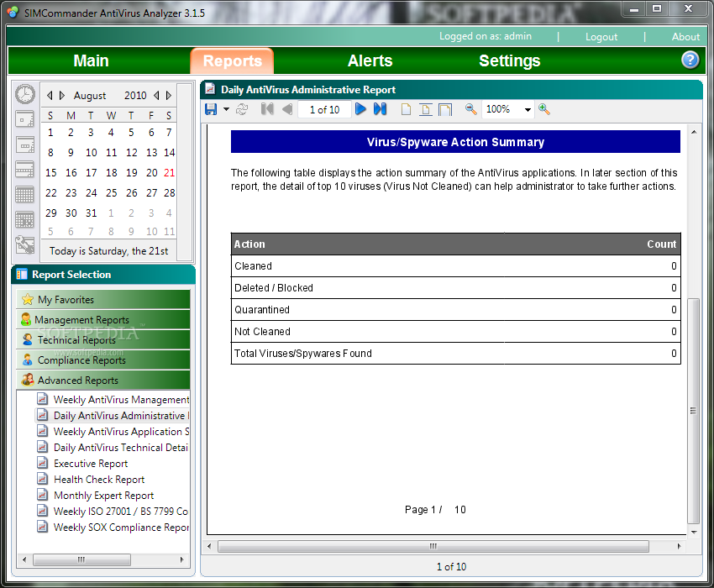Select fit page width view icon

425,109
